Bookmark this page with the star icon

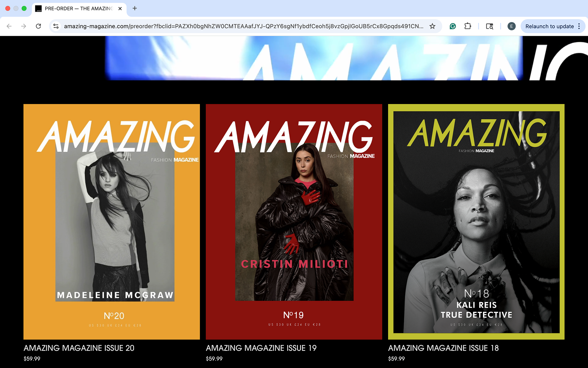(432, 26)
